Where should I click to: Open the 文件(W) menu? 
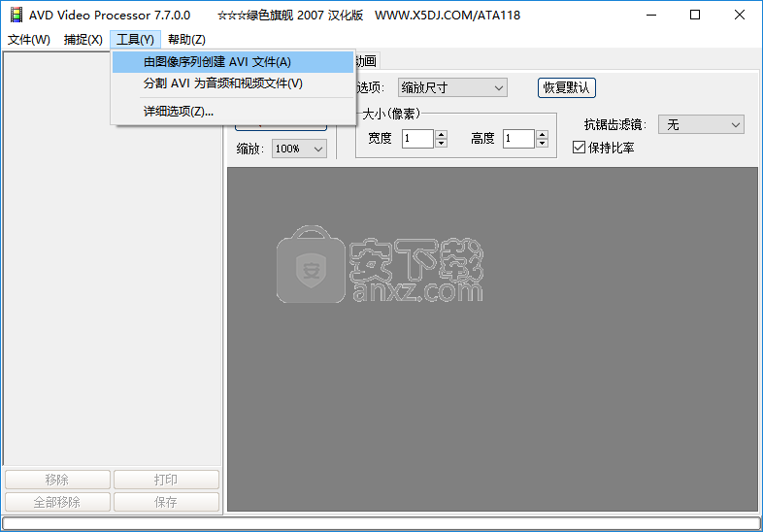[x=29, y=40]
